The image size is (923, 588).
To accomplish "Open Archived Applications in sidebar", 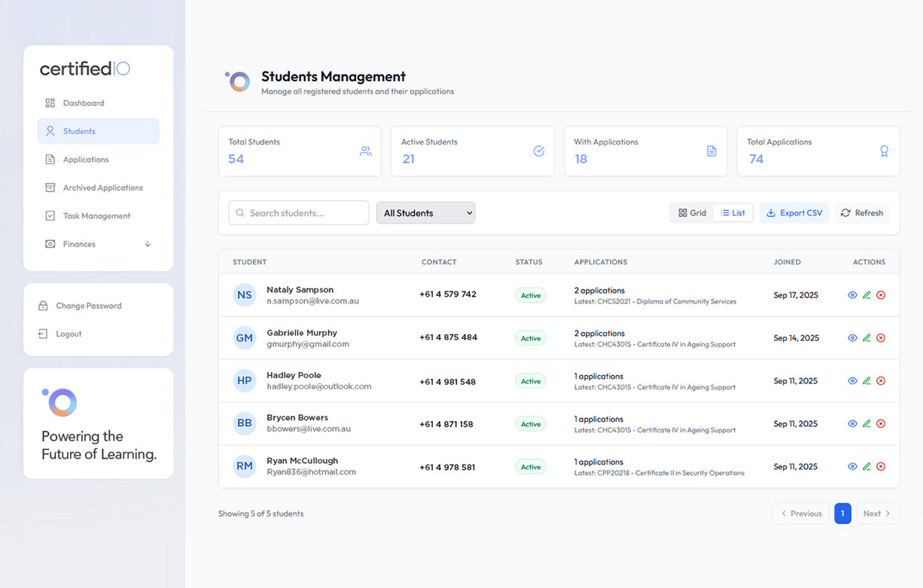I will 102,187.
